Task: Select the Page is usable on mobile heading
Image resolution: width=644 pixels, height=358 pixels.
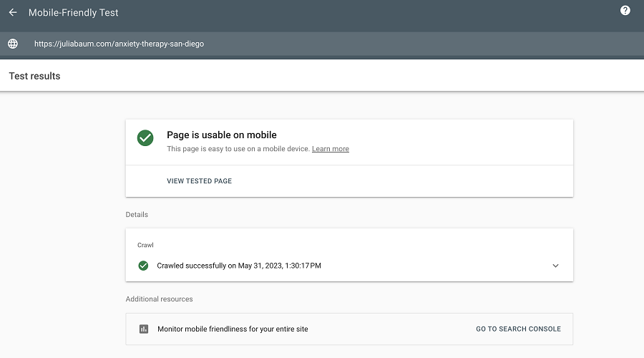Action: coord(222,135)
